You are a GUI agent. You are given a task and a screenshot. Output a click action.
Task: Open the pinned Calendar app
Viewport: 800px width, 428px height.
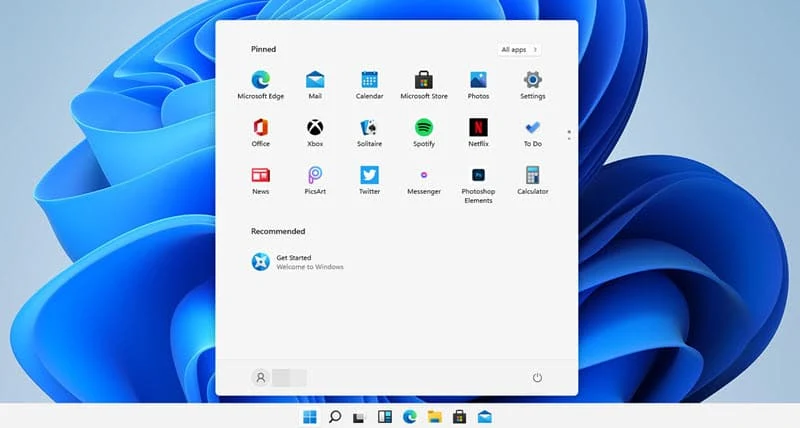point(369,85)
